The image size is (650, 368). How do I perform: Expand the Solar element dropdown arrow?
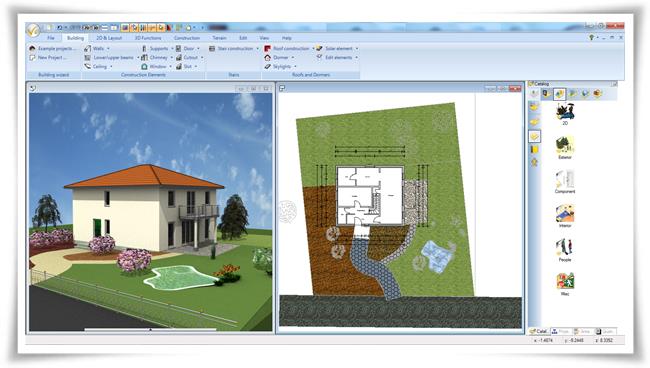pyautogui.click(x=357, y=48)
